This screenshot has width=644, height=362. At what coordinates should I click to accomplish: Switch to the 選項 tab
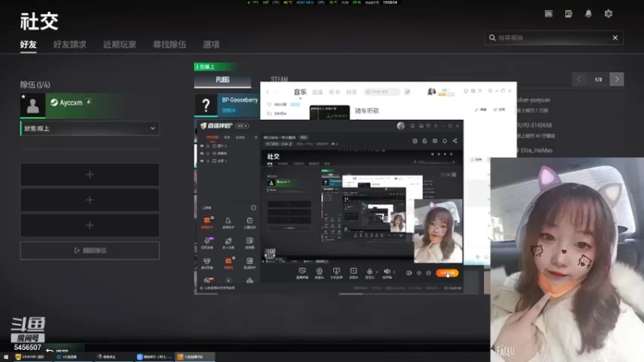211,44
